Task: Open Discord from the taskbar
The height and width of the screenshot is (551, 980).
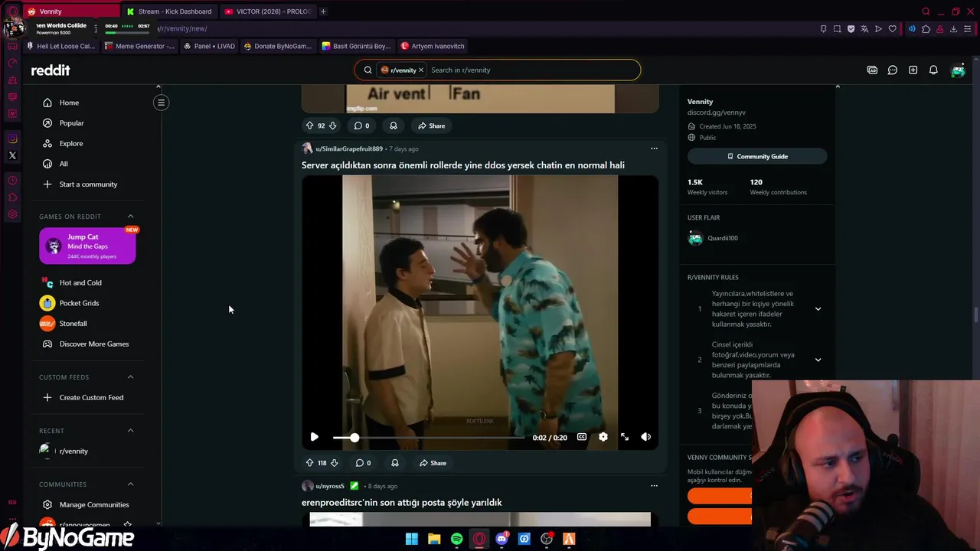Action: click(501, 539)
